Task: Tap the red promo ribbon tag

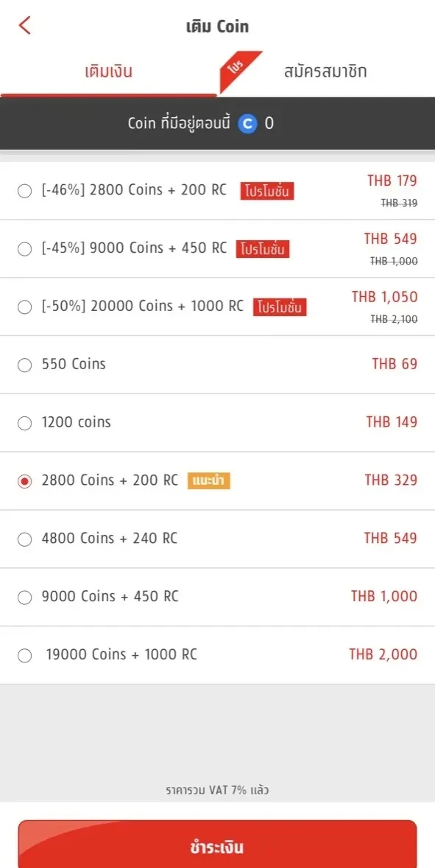Action: [239, 70]
